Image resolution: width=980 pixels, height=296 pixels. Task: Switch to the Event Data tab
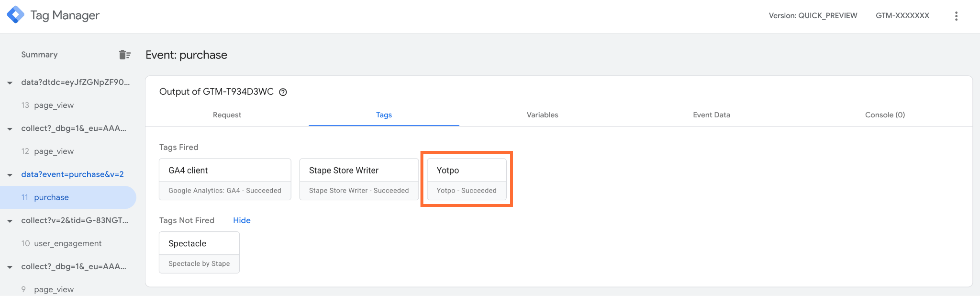coord(712,115)
